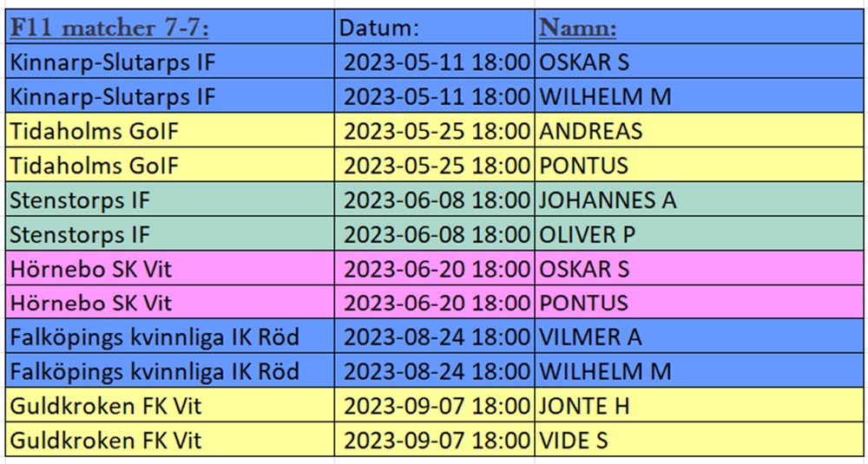This screenshot has height=464, width=868.
Task: Select the OLIVER P name cell
Action: 699,233
